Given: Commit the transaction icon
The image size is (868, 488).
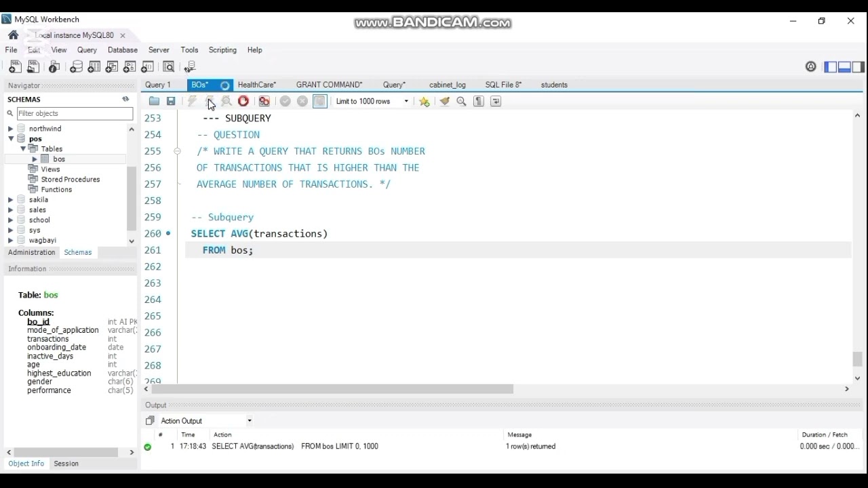Looking at the screenshot, I should (x=285, y=101).
